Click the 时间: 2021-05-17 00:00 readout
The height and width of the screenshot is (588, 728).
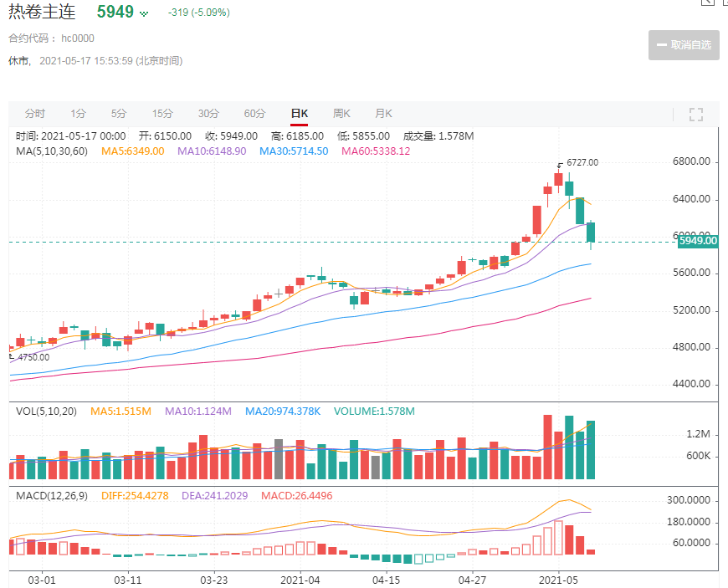coord(70,136)
